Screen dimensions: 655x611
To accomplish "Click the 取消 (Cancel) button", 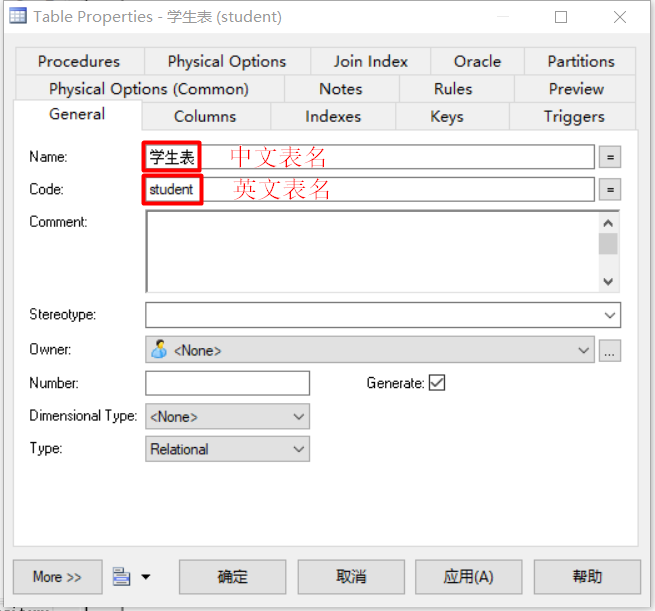I will [351, 577].
